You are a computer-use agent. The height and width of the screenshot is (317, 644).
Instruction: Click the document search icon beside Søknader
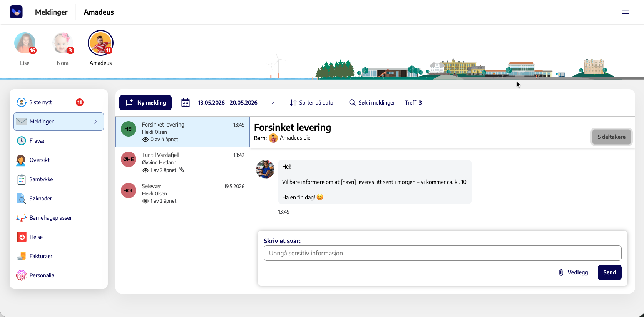[21, 199]
